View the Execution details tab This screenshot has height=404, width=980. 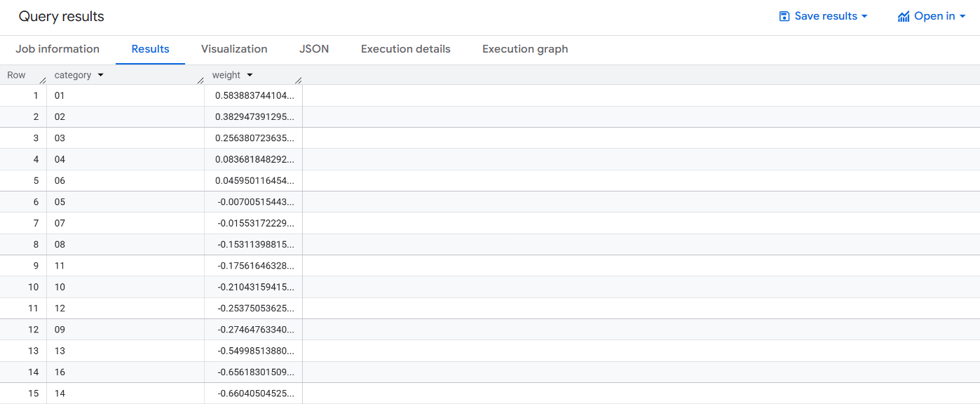(405, 49)
